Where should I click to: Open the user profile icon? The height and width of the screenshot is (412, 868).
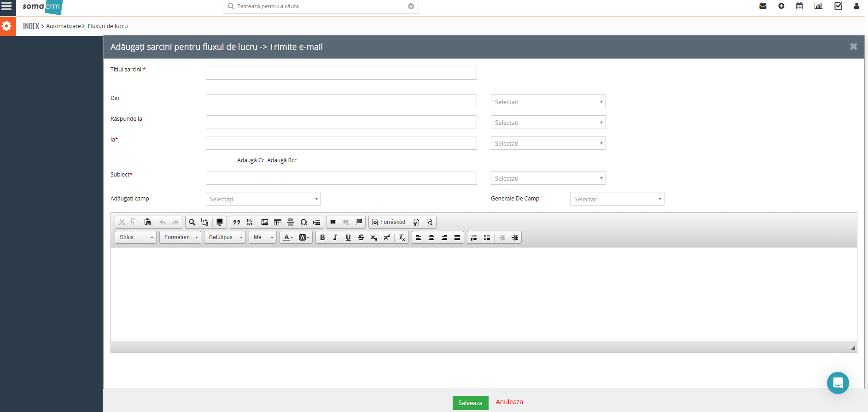pyautogui.click(x=856, y=6)
